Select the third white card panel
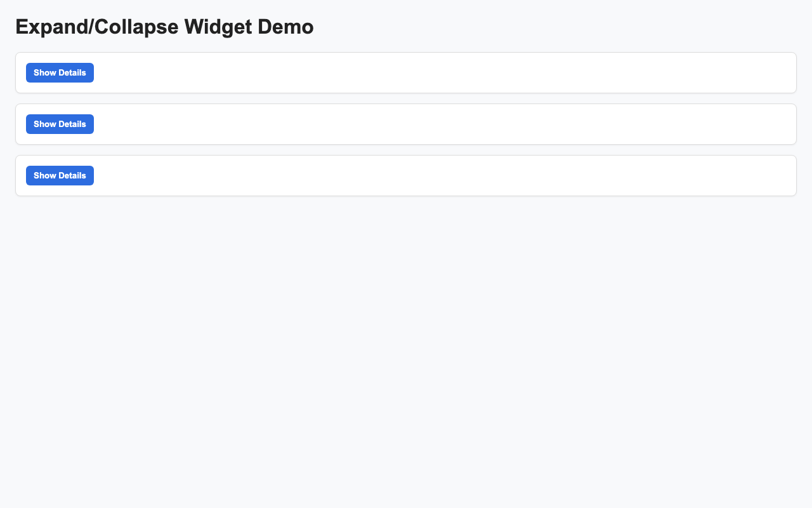This screenshot has height=508, width=812. pos(406,175)
